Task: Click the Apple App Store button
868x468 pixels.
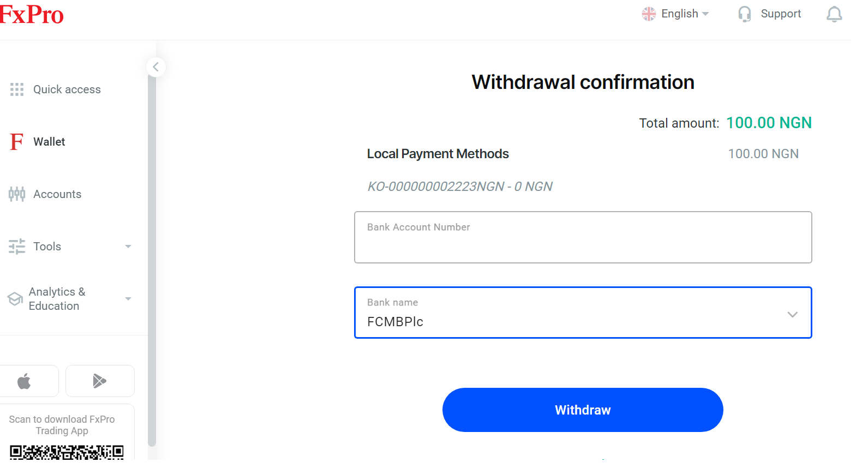Action: 25,381
